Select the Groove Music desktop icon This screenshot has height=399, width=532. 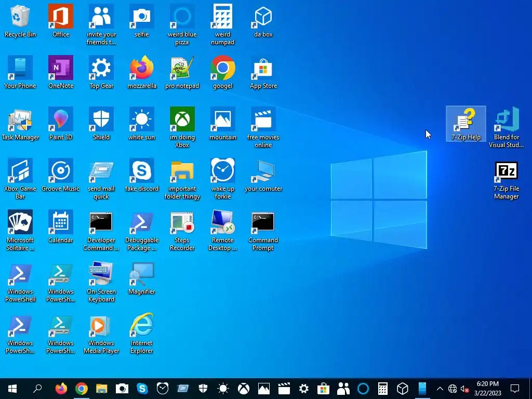pyautogui.click(x=61, y=176)
